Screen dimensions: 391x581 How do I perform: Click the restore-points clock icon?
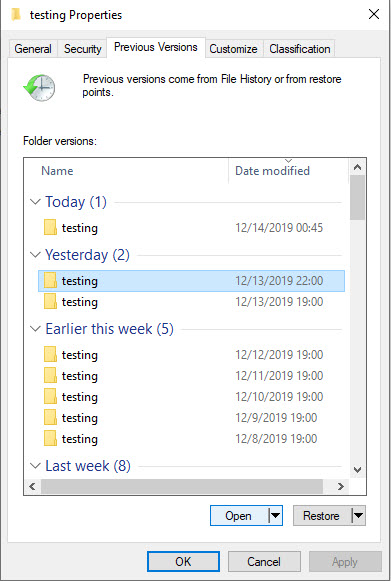click(x=39, y=88)
